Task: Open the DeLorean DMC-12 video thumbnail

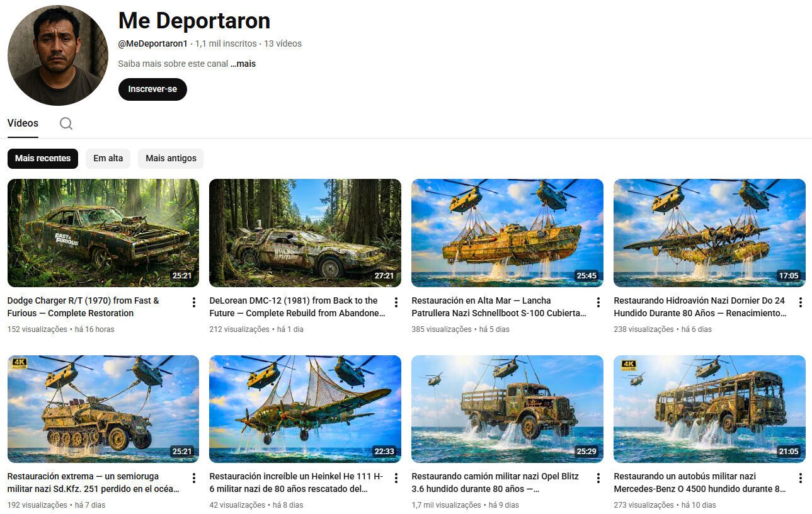Action: coord(305,232)
